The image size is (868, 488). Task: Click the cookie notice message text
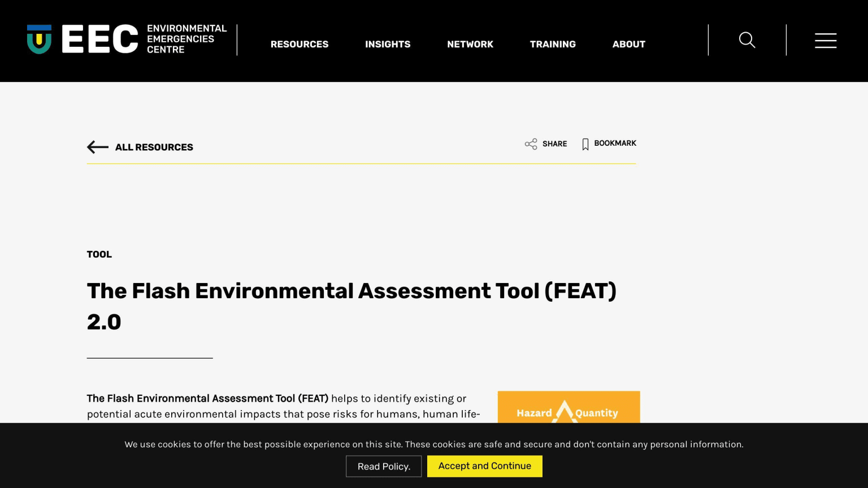coord(434,445)
